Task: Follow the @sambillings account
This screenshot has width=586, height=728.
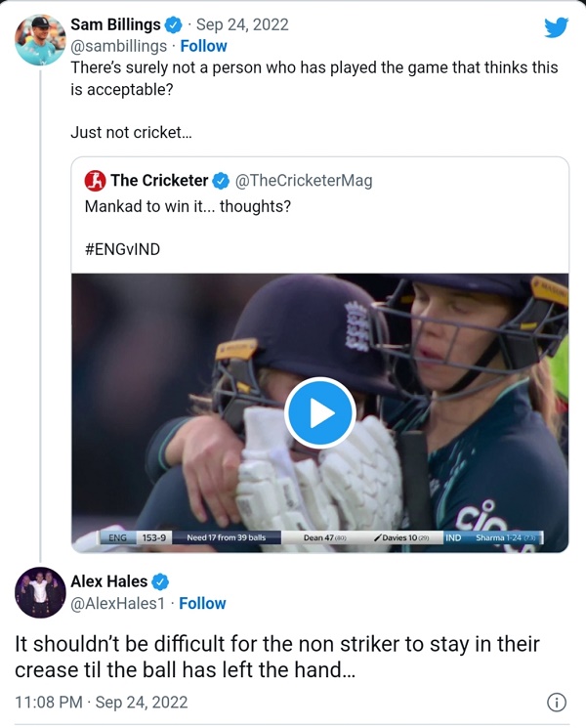Action: (204, 46)
